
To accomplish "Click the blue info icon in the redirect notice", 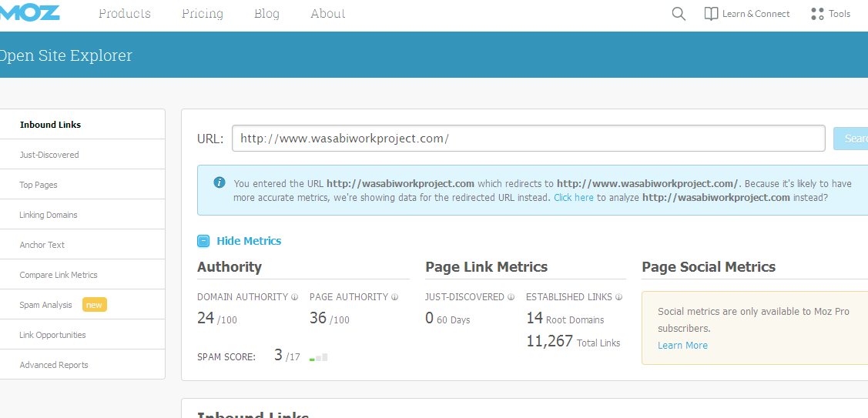I will pyautogui.click(x=220, y=182).
